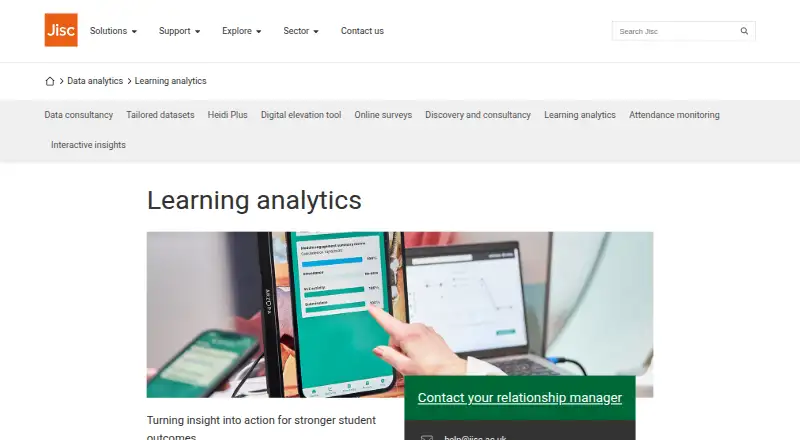Image resolution: width=800 pixels, height=440 pixels.
Task: Click the Learning analytics page heading
Action: coord(254,200)
